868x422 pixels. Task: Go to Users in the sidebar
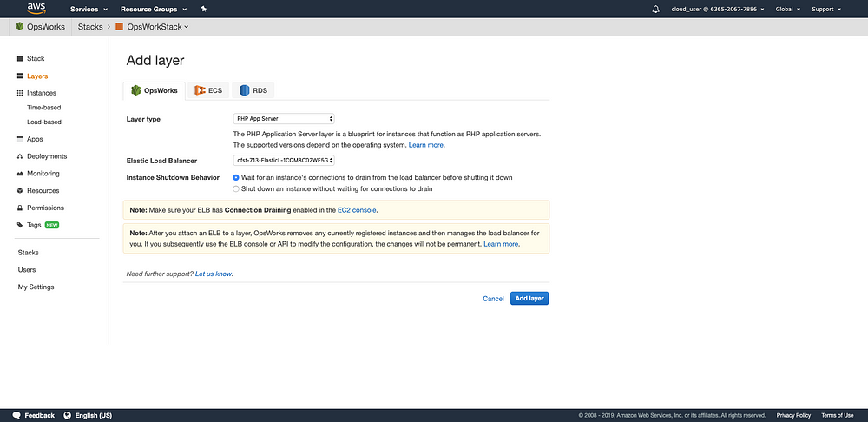click(27, 270)
